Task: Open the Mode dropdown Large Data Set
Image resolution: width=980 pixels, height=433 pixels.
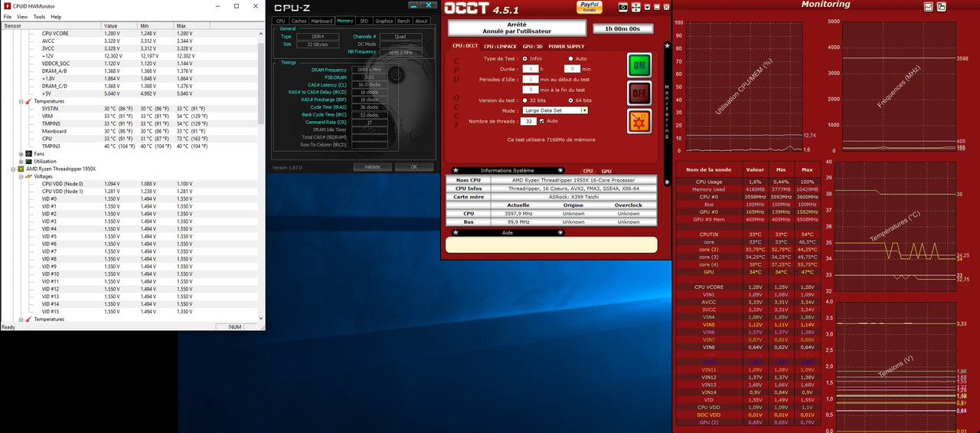Action: click(555, 110)
